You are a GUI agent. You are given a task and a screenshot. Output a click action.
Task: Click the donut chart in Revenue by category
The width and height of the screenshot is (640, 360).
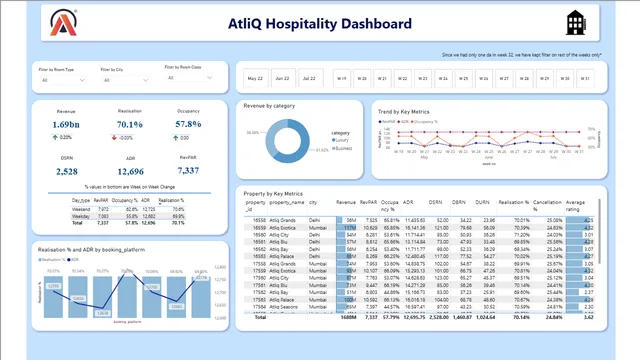287,141
